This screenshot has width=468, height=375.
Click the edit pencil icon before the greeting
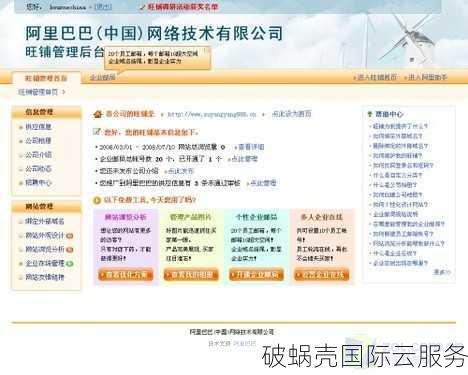coord(97,132)
